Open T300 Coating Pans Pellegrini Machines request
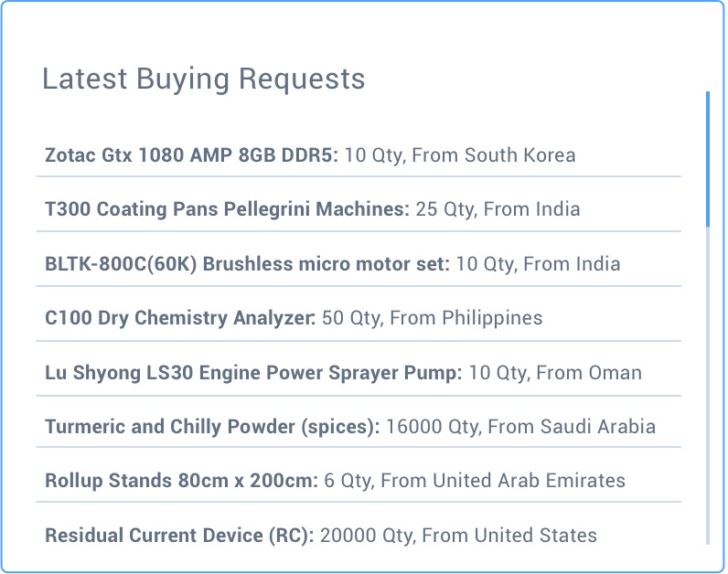Image resolution: width=728 pixels, height=574 pixels. 227,209
